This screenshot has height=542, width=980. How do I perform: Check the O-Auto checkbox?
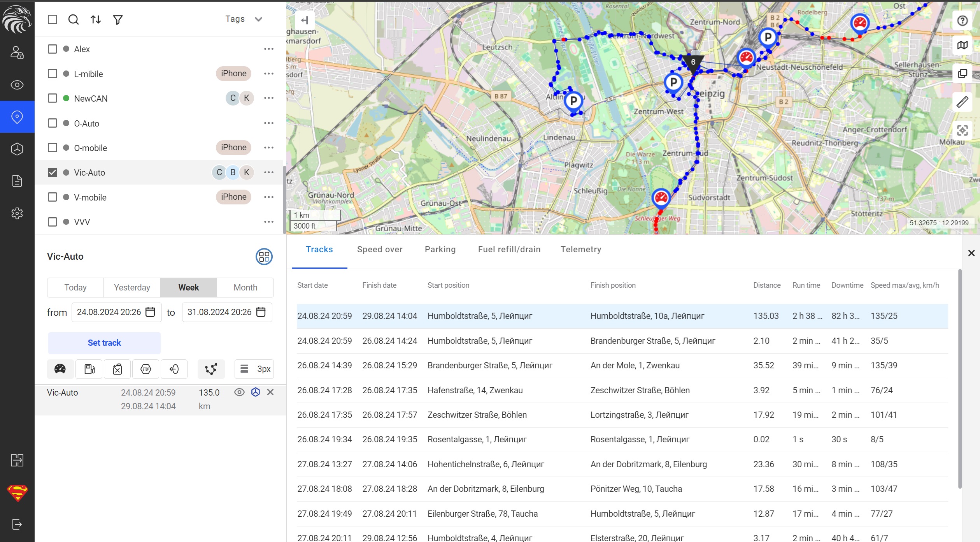53,123
